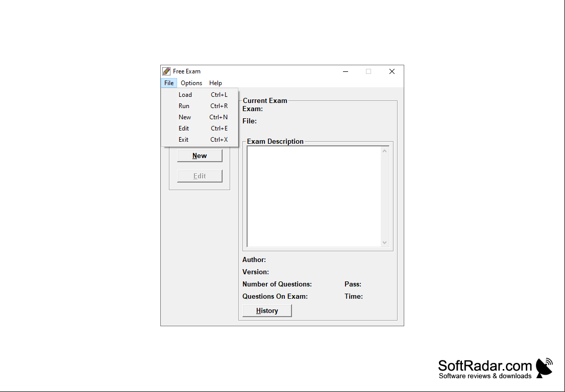The width and height of the screenshot is (565, 392).
Task: Click the 'Number of Questions:' label
Action: click(277, 284)
